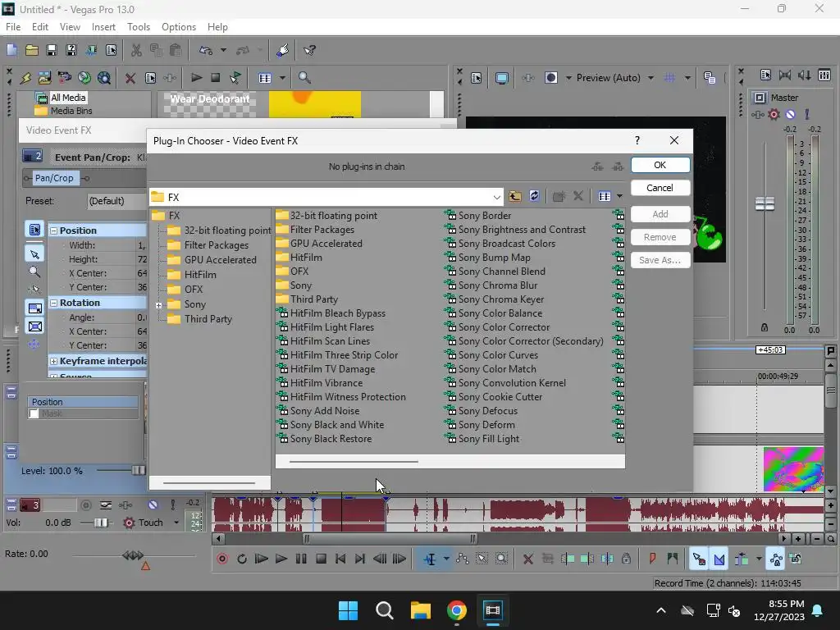The height and width of the screenshot is (630, 840).
Task: Click the Record button in transport bar
Action: point(222,559)
